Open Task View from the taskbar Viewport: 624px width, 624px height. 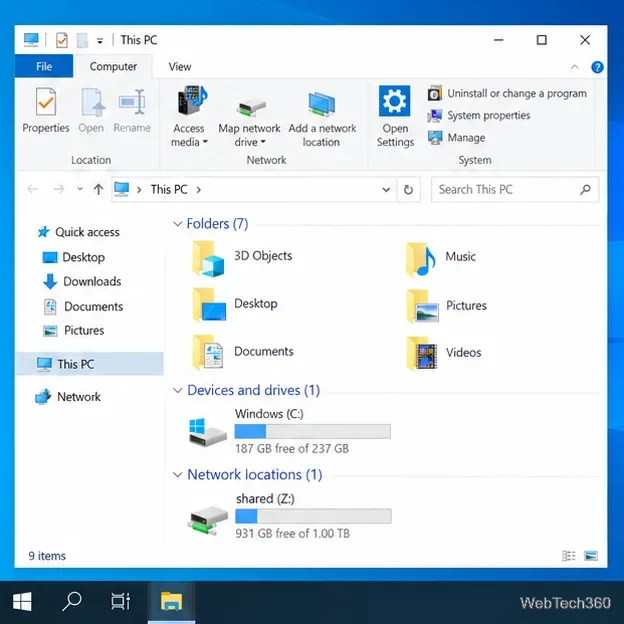pyautogui.click(x=121, y=601)
